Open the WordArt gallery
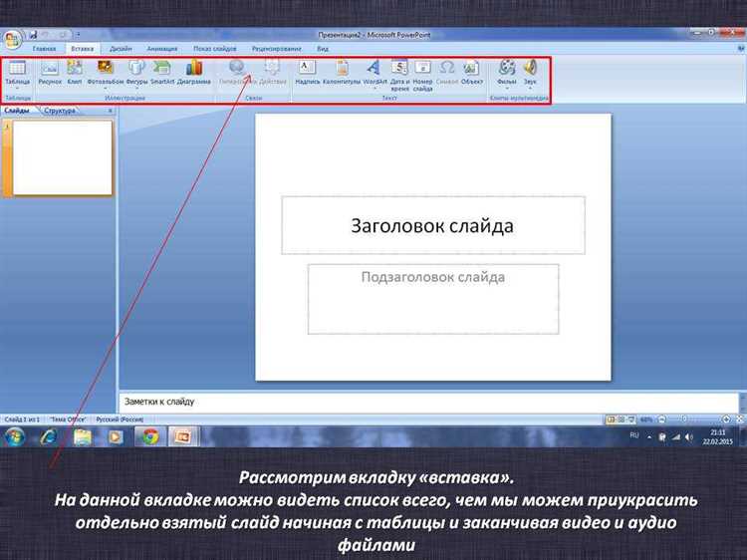Screen dimensions: 747x560 point(374,73)
